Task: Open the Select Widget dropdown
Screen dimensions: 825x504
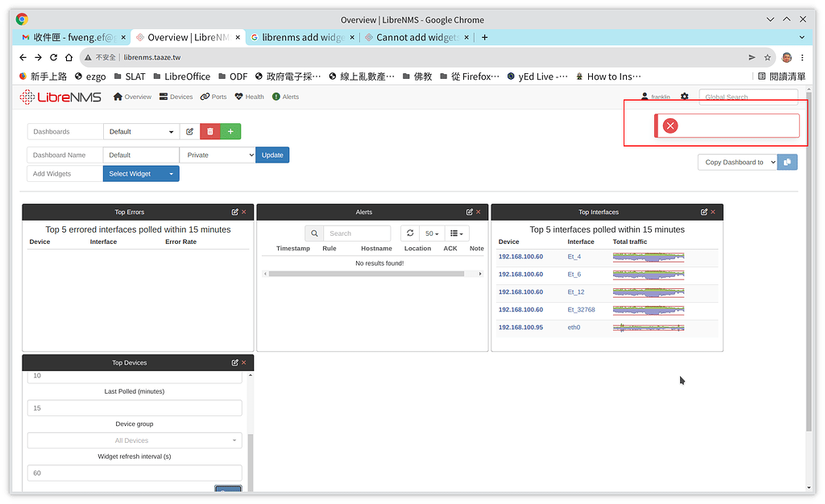Action: [141, 173]
